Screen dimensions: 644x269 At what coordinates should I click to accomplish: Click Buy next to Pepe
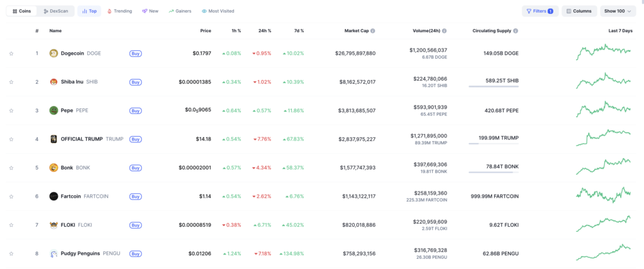click(x=136, y=111)
